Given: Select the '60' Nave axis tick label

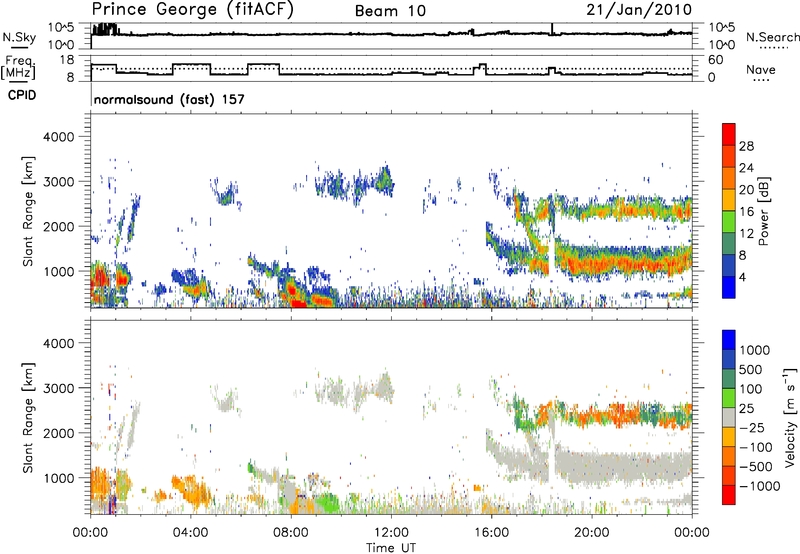Looking at the screenshot, I should [715, 60].
